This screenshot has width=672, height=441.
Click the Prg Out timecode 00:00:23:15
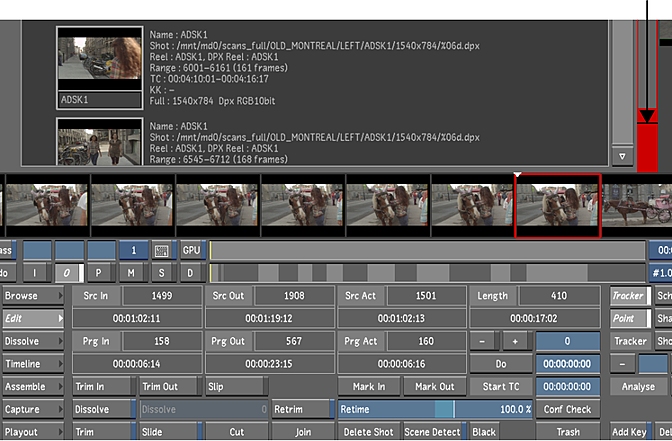click(269, 364)
